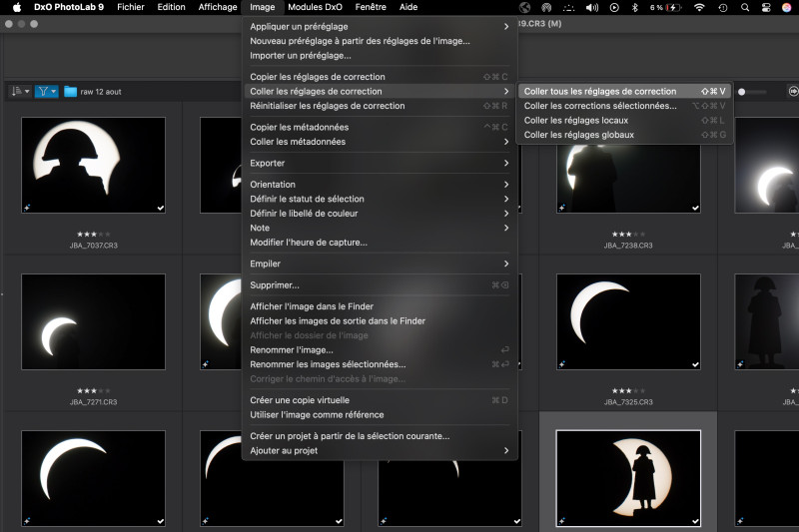Select Importer un préréglage

(x=380, y=56)
